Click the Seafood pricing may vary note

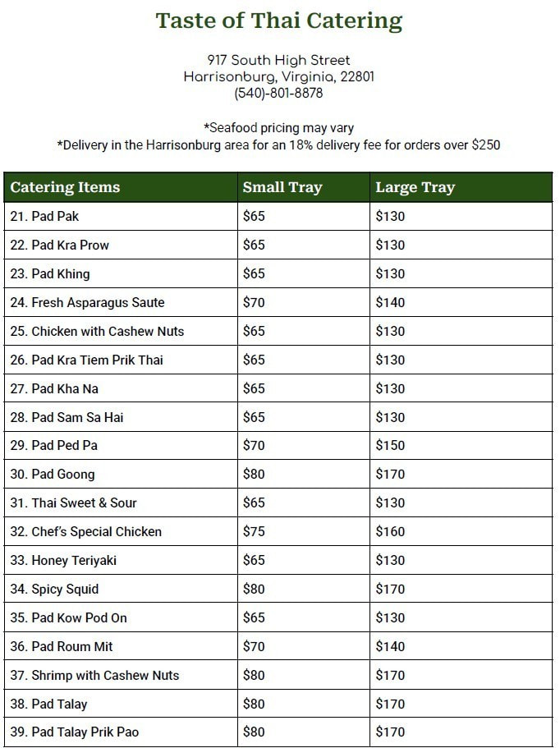279,128
